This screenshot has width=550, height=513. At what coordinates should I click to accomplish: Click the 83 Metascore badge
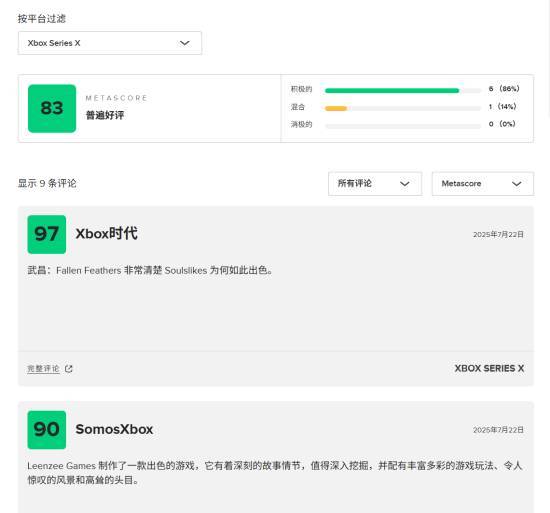point(52,108)
